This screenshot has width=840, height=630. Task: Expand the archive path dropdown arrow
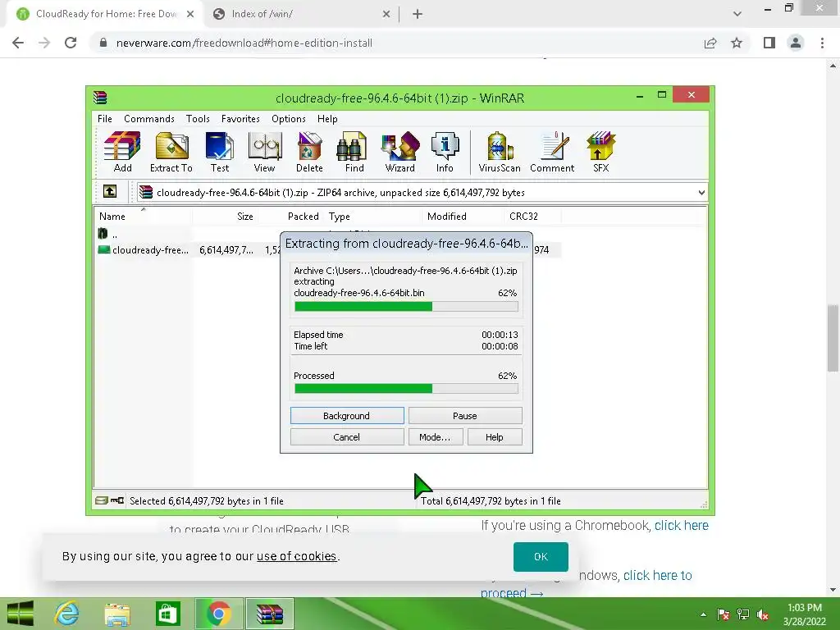[x=701, y=192]
